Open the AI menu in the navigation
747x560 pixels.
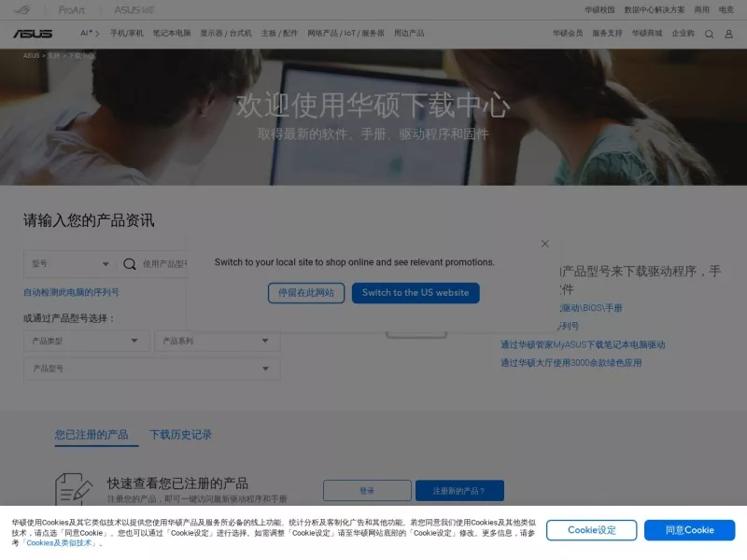coord(90,34)
